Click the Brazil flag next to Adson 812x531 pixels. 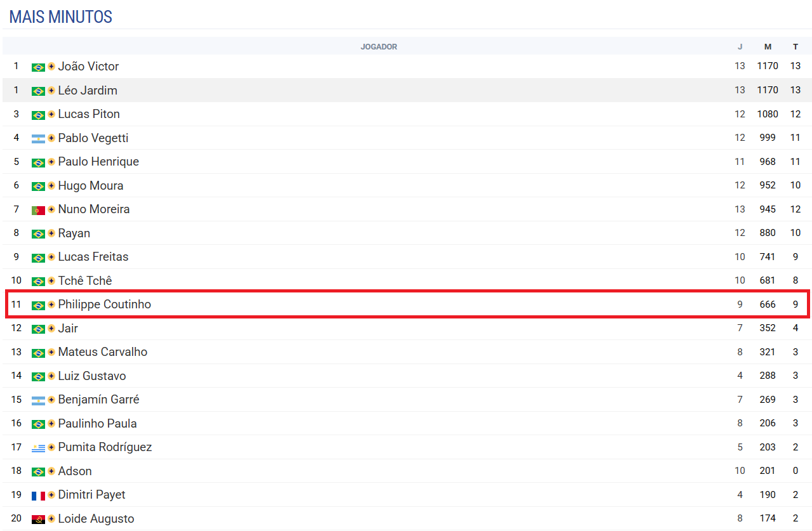(x=38, y=471)
